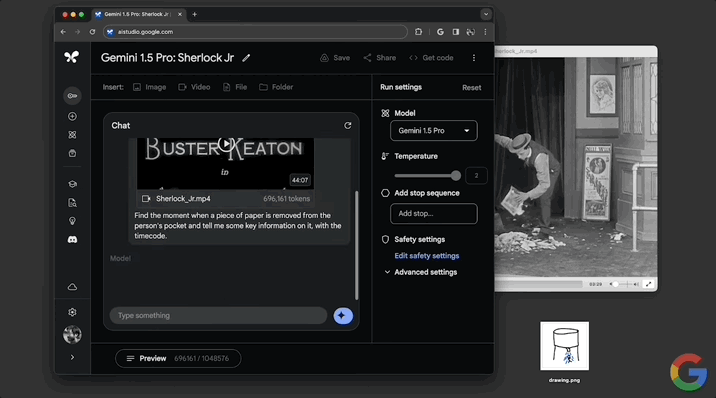This screenshot has width=716, height=398.
Task: Toggle the Add stop sequence circle
Action: tap(385, 193)
